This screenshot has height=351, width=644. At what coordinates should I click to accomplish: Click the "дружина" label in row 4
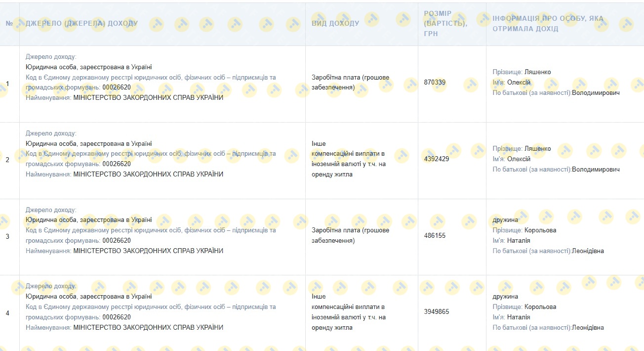(505, 297)
